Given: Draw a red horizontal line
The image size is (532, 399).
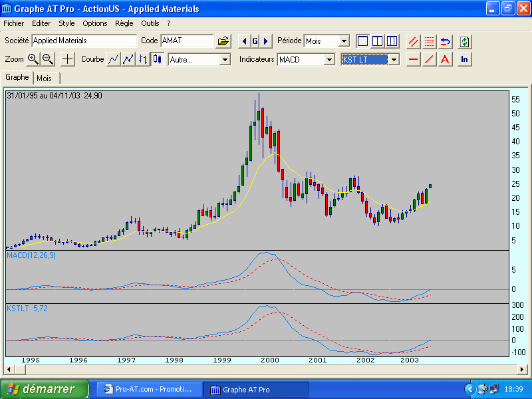Looking at the screenshot, I should (x=413, y=59).
